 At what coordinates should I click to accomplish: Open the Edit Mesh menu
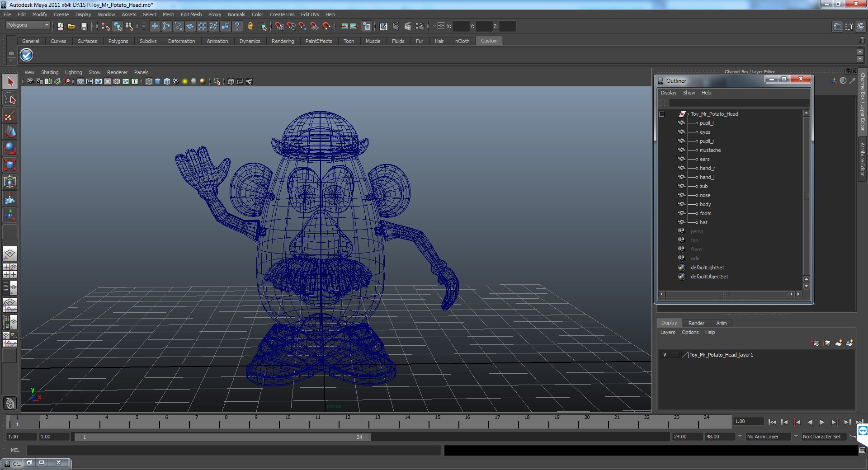[x=191, y=14]
